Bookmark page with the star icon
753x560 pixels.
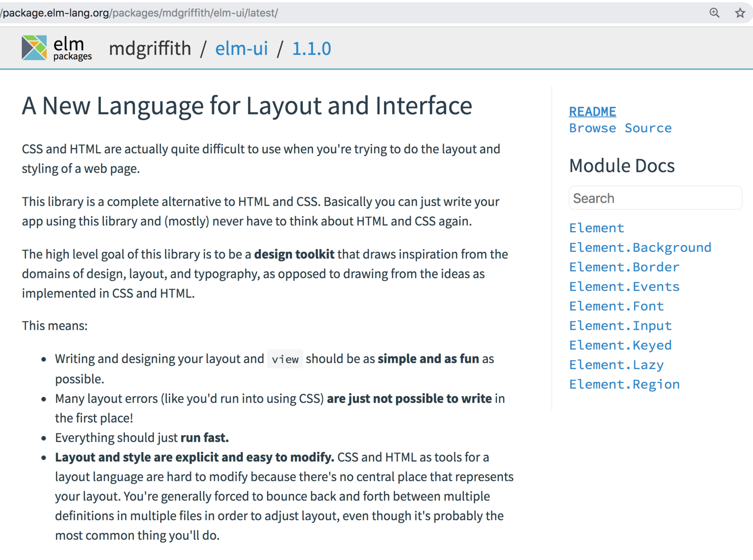pyautogui.click(x=740, y=13)
